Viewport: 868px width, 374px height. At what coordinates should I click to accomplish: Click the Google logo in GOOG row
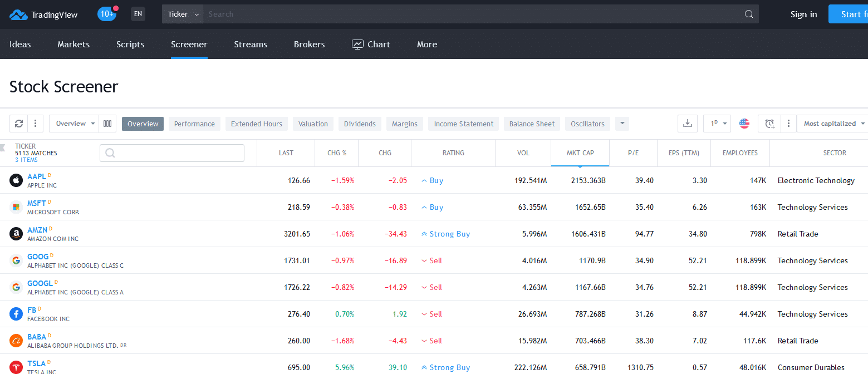point(16,260)
